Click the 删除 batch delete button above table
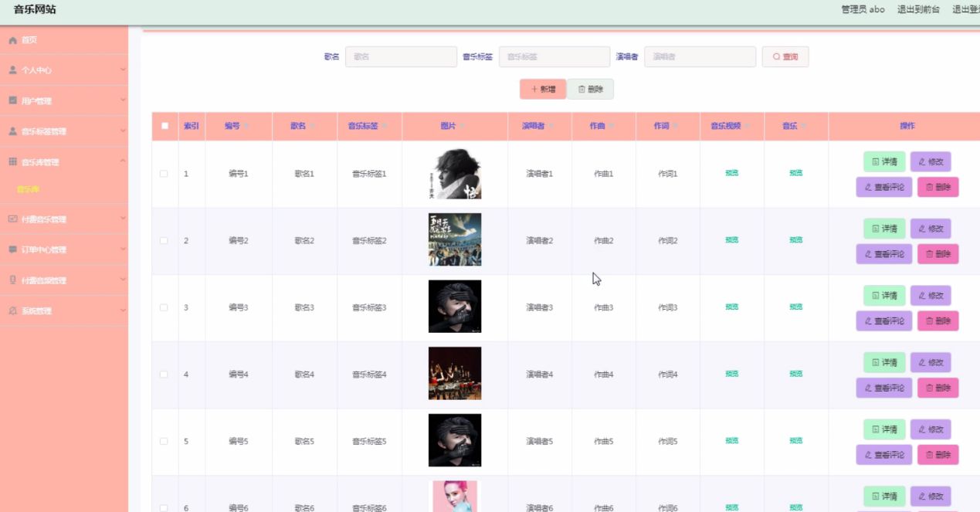Screen dimensions: 980x512 [590, 90]
